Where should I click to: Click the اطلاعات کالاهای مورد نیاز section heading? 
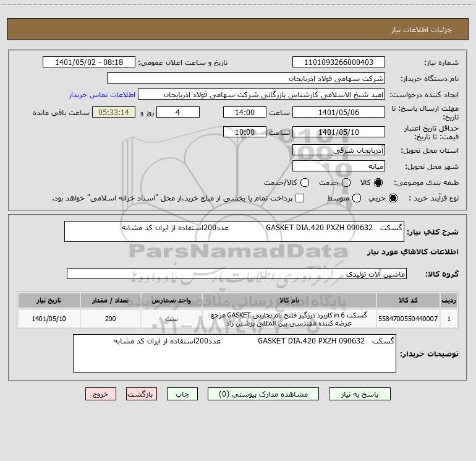click(x=413, y=252)
